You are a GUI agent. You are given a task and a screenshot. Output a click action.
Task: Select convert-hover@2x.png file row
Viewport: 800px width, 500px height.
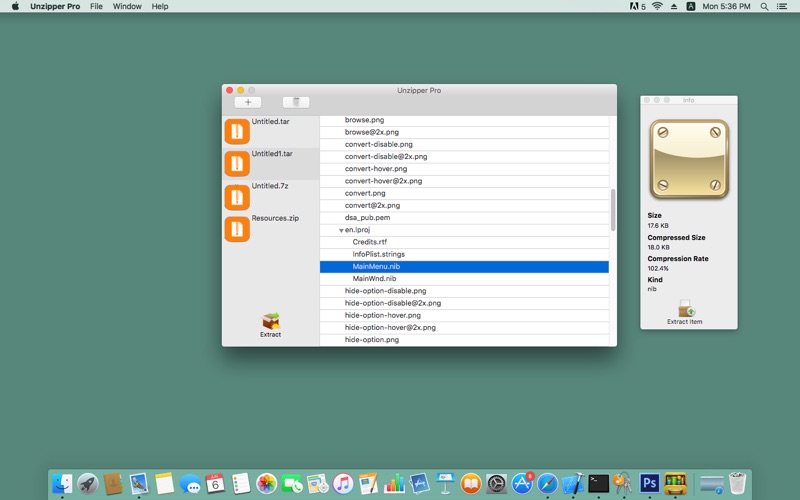464,181
